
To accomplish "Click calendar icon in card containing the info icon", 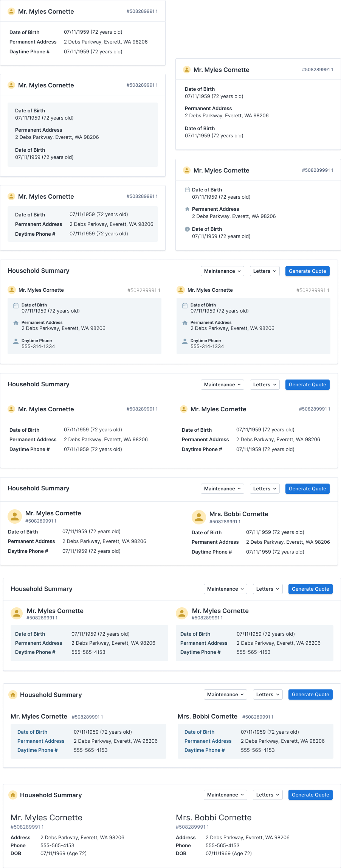I will [x=187, y=190].
